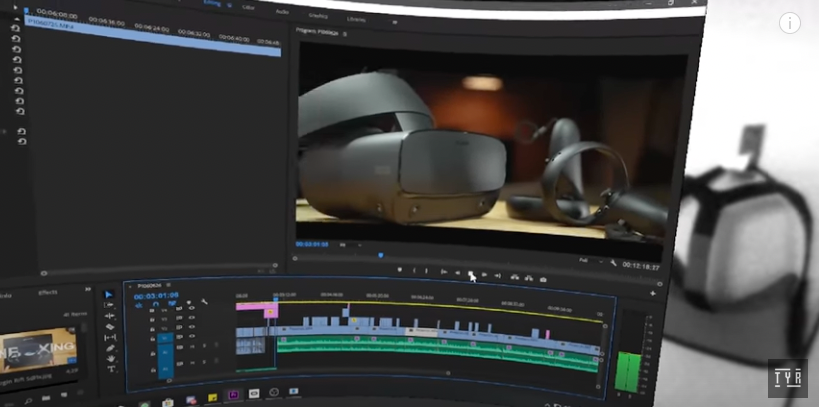Select the Track Select Forward tool
Image resolution: width=819 pixels, height=407 pixels.
109,305
